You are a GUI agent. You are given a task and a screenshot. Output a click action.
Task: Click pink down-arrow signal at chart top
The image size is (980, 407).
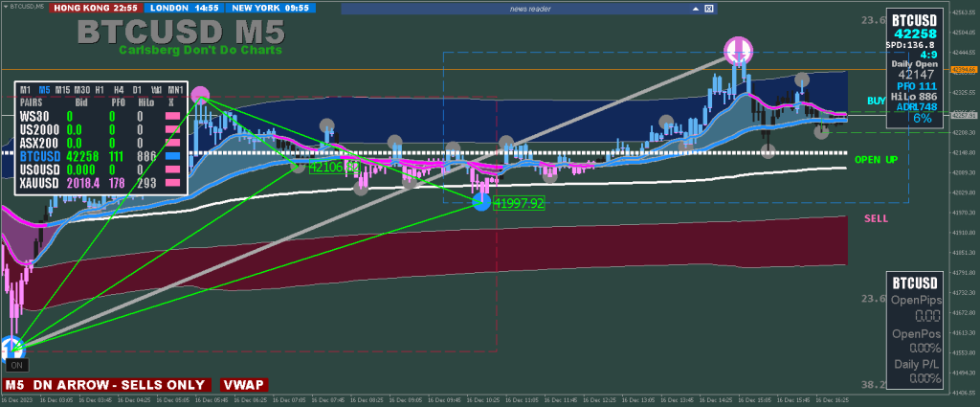tap(737, 50)
